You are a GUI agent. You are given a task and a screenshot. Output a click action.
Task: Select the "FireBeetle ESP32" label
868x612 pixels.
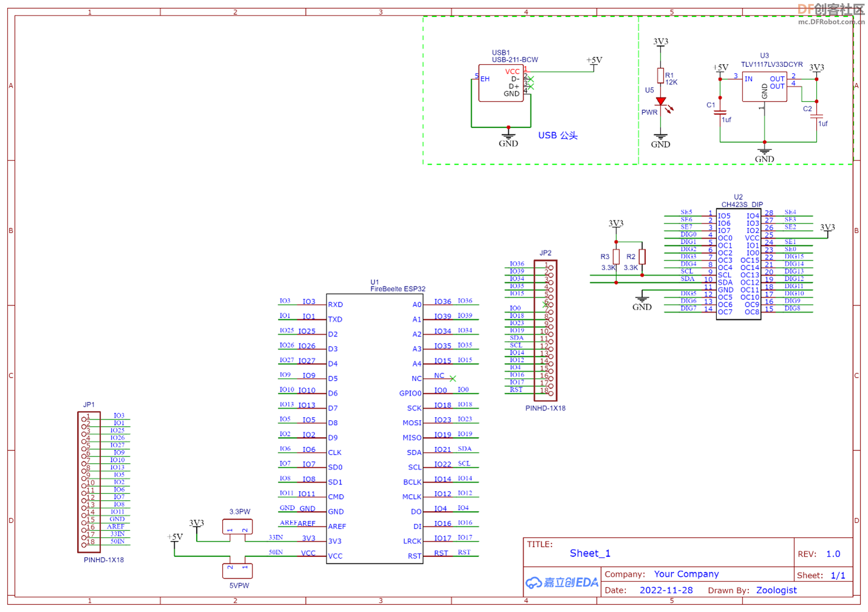point(398,289)
